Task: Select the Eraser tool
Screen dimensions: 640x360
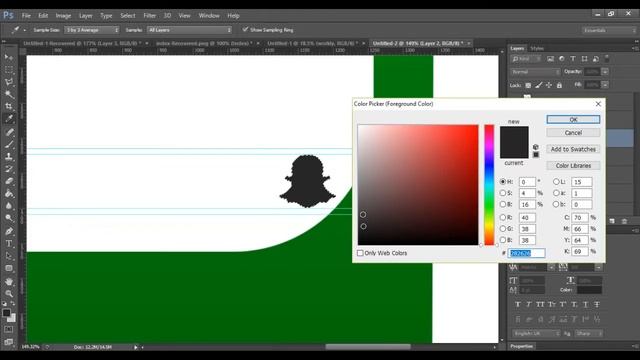Action: coord(9,181)
